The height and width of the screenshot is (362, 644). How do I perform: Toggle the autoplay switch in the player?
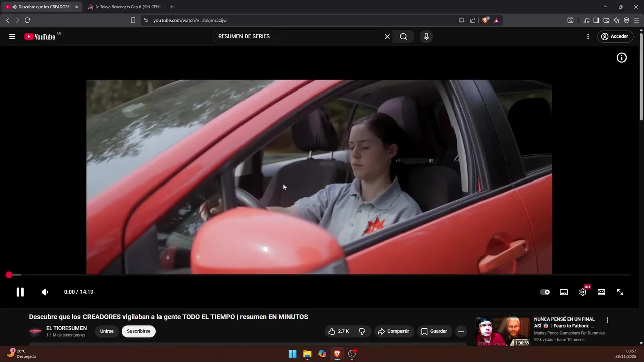pos(545,292)
